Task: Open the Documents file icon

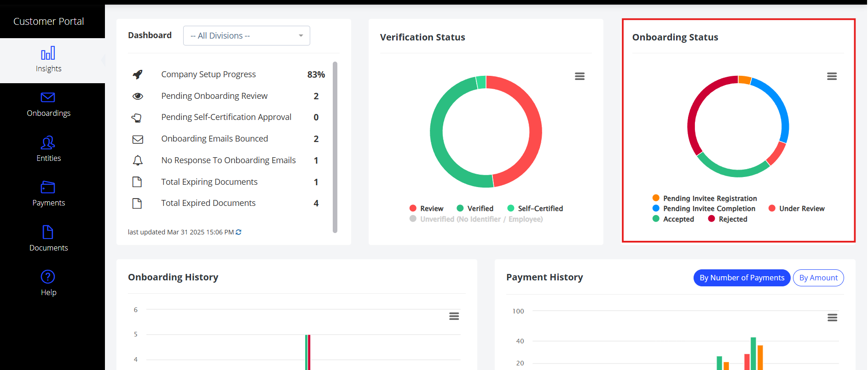Action: tap(48, 232)
